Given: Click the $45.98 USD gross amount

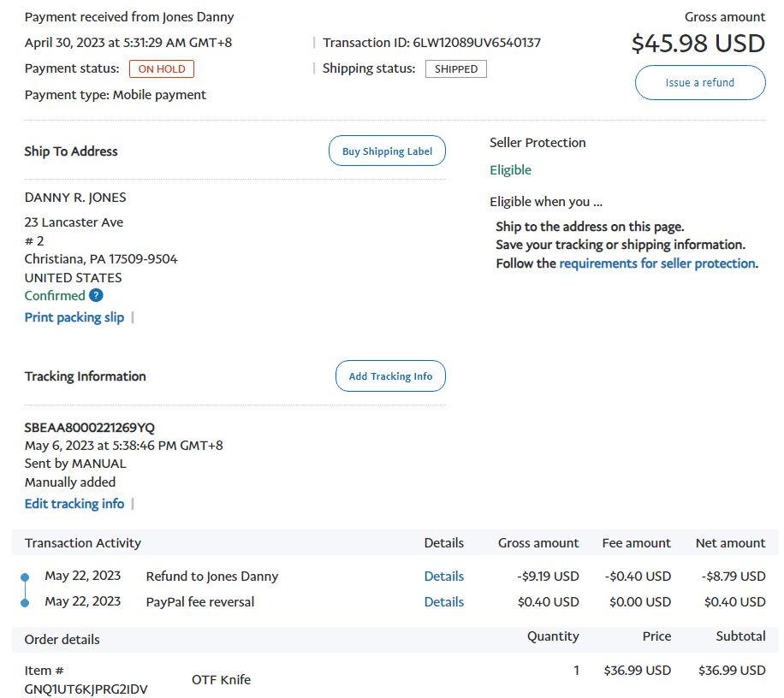Looking at the screenshot, I should click(x=698, y=44).
